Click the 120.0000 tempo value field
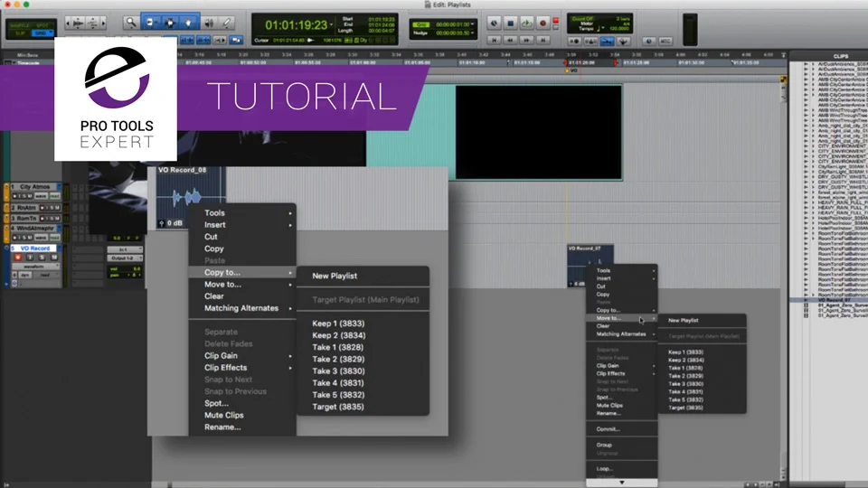Viewport: 868px width, 488px height. pyautogui.click(x=619, y=29)
